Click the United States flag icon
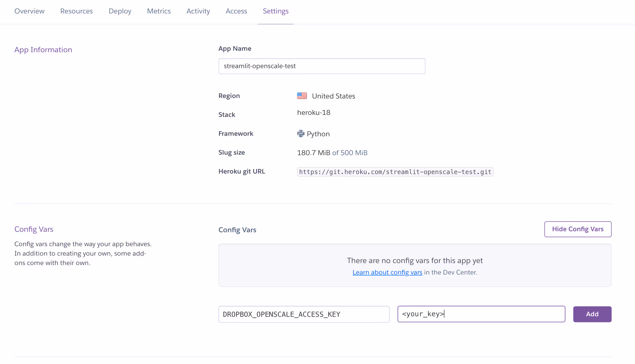 point(302,95)
